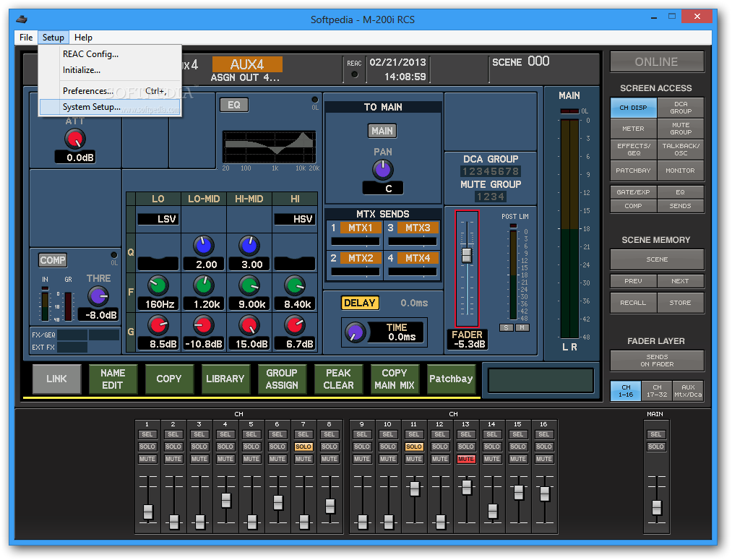
Task: Open the METER screen
Action: 633,129
